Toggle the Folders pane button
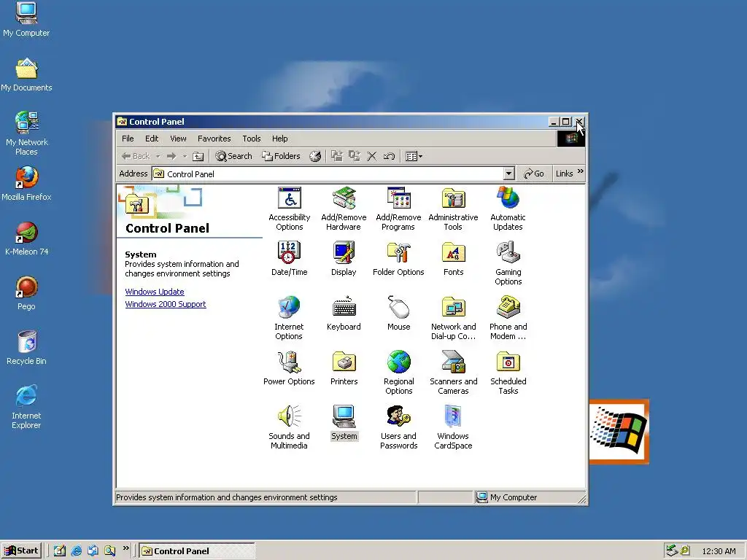The height and width of the screenshot is (560, 747). click(x=281, y=156)
